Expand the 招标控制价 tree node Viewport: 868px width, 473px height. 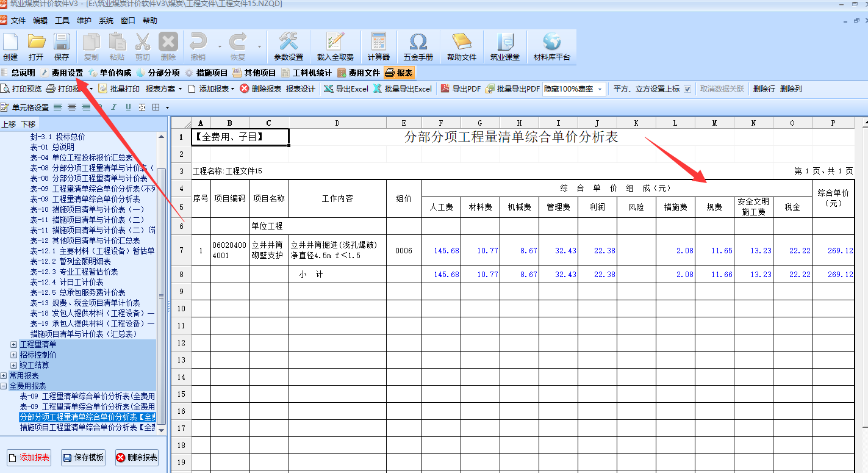point(13,355)
